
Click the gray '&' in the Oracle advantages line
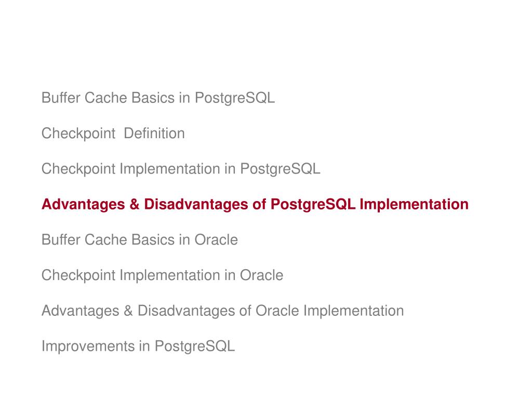coord(128,311)
